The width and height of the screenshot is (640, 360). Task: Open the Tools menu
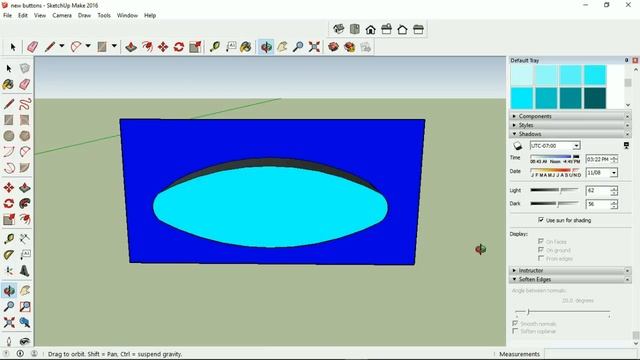[104, 16]
